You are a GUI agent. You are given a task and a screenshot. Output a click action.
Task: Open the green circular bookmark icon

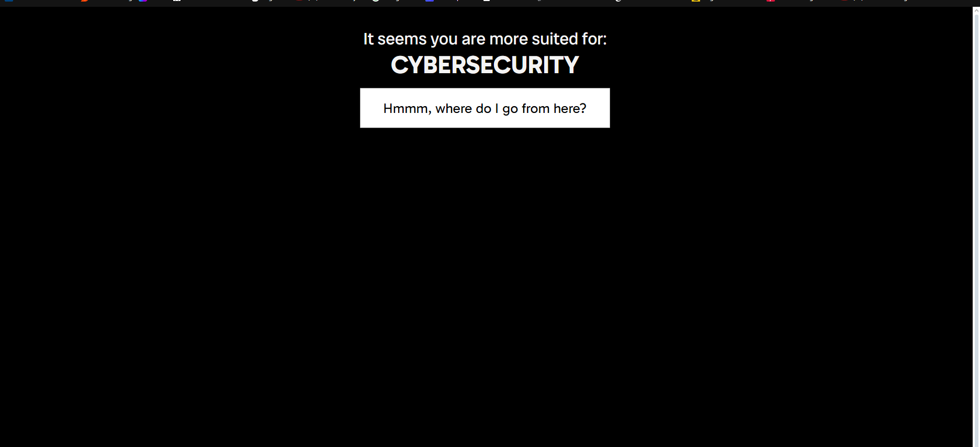(x=376, y=1)
